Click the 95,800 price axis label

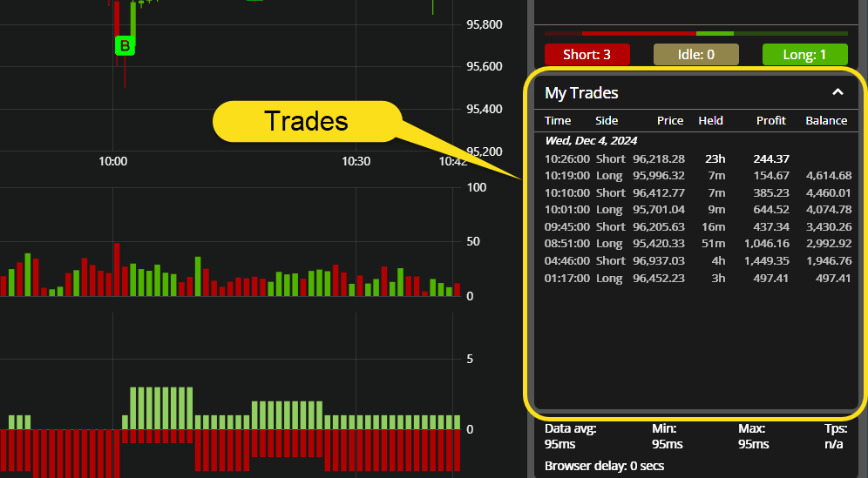pos(485,25)
